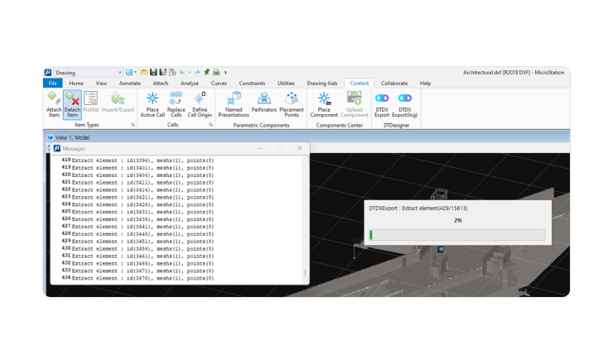613x364 pixels.
Task: Select the Detach Item tool
Action: 72,103
